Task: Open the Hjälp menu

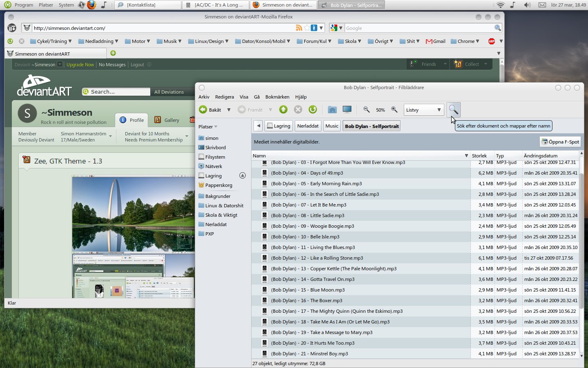Action: 301,97
